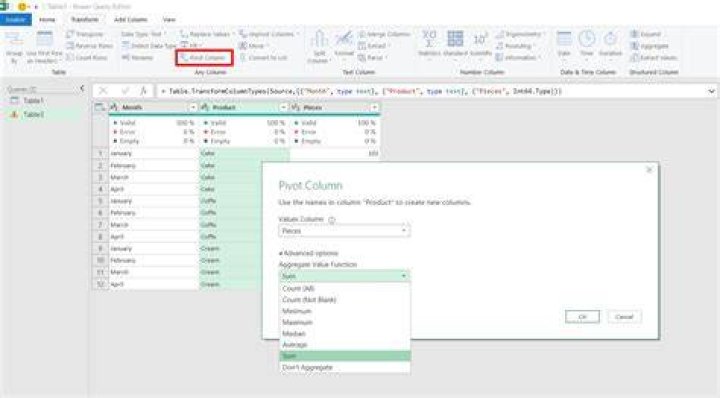Open the Fill dropdown
This screenshot has height=398, width=720.
[191, 46]
